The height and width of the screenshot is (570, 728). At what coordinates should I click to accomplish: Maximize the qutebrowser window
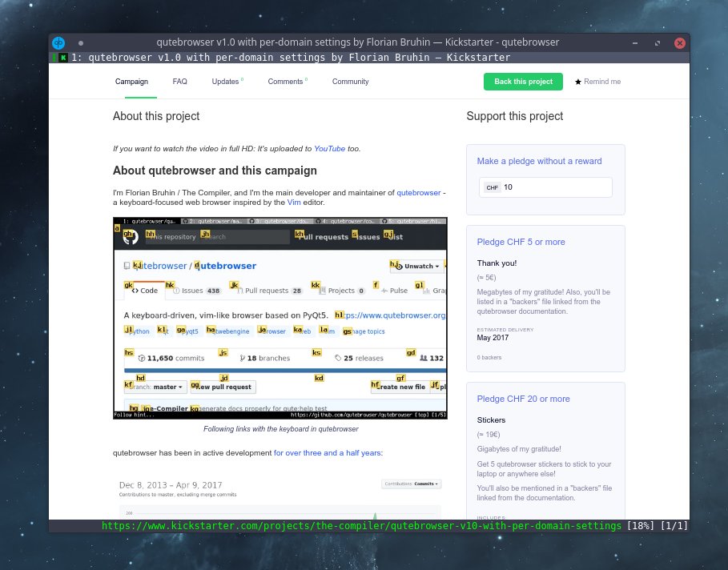point(658,43)
